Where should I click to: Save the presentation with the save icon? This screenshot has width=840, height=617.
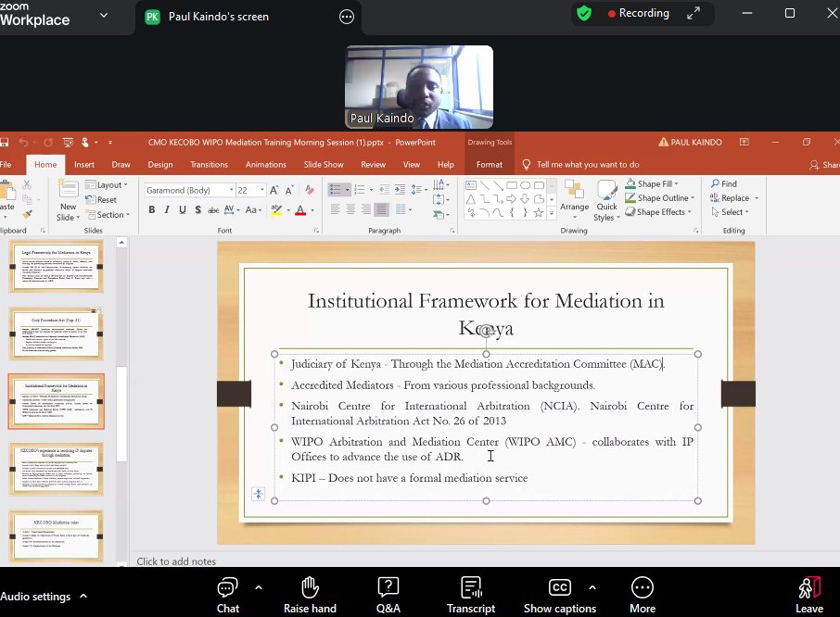[x=5, y=143]
